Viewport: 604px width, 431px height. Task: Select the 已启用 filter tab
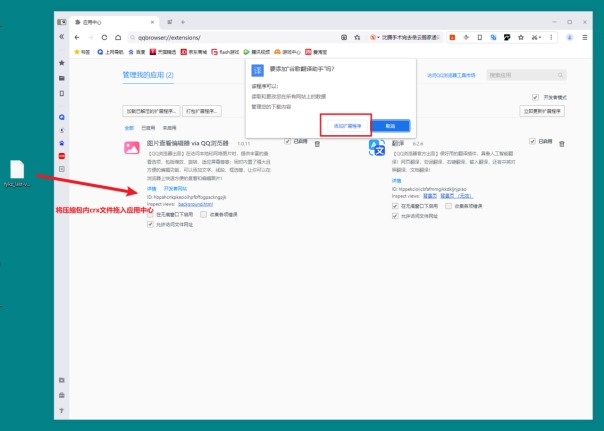(147, 128)
